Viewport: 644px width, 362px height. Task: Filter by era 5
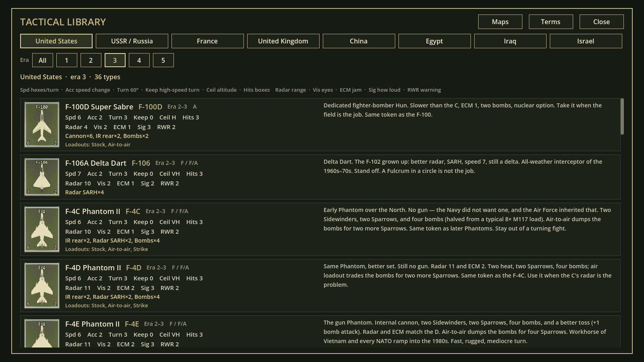click(163, 60)
